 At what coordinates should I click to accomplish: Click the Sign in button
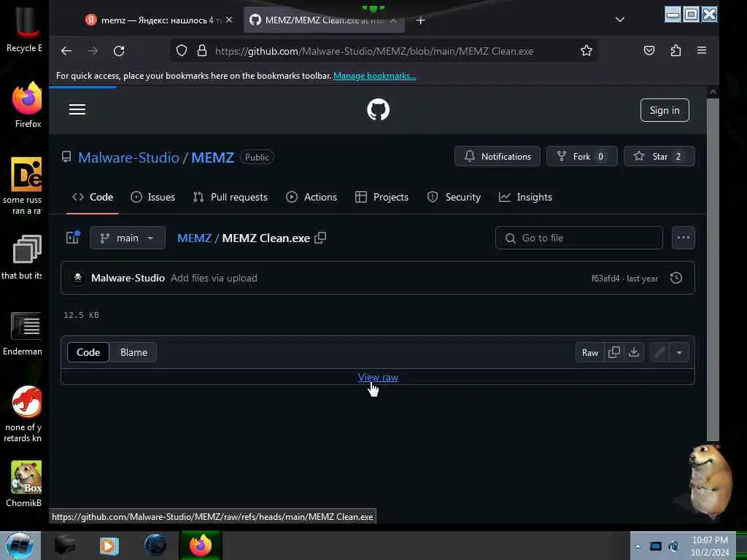665,110
